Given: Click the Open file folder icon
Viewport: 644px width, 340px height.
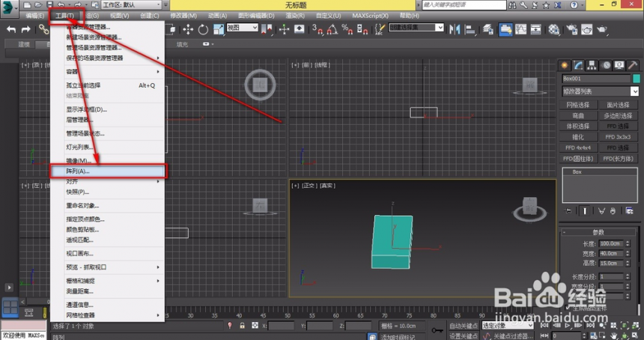Looking at the screenshot, I should (38, 5).
